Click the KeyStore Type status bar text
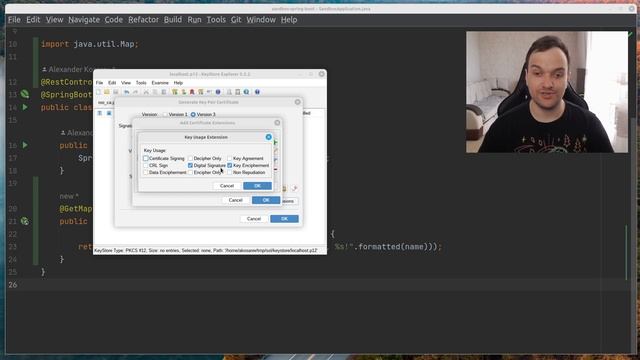The height and width of the screenshot is (360, 640). point(206,250)
